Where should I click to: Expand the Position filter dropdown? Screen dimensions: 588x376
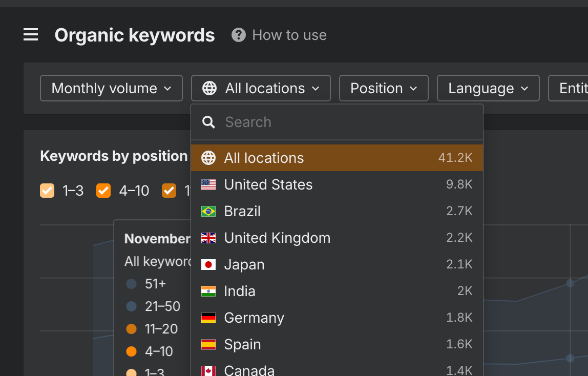(x=384, y=88)
